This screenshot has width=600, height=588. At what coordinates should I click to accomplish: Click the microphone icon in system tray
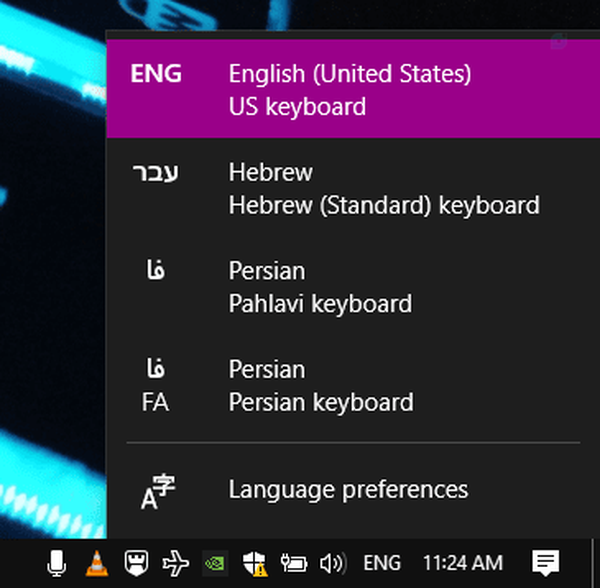pyautogui.click(x=57, y=563)
